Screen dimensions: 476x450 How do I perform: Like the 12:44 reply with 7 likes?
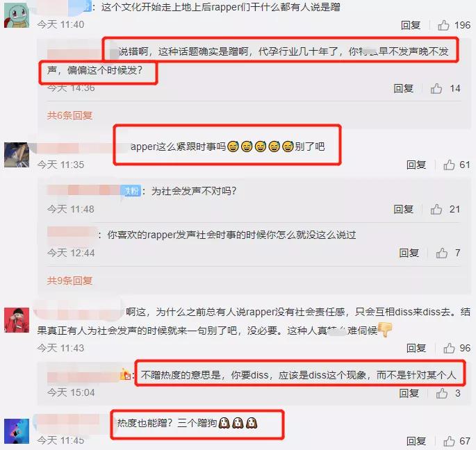(442, 253)
